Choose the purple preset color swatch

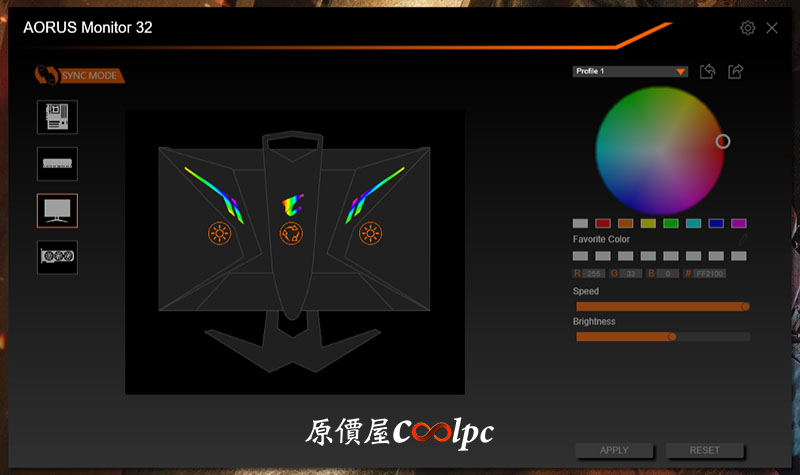coord(739,223)
